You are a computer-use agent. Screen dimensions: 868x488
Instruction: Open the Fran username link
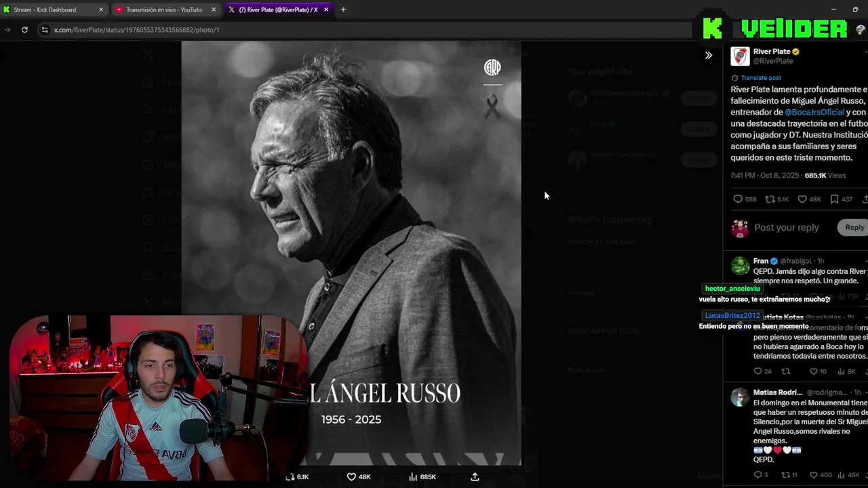761,261
